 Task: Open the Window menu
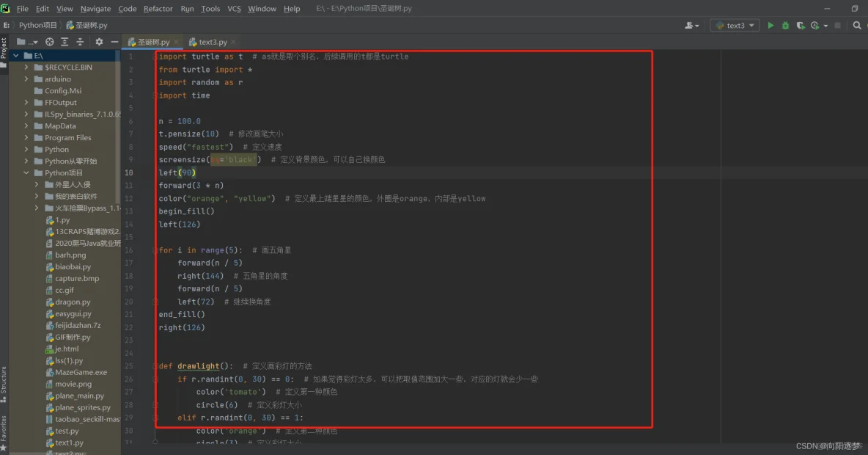[x=262, y=9]
